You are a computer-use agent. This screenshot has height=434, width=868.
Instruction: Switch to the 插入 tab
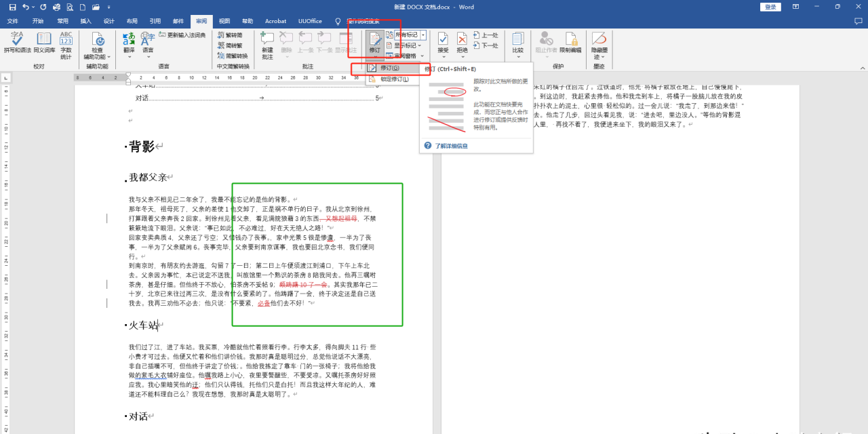click(86, 21)
